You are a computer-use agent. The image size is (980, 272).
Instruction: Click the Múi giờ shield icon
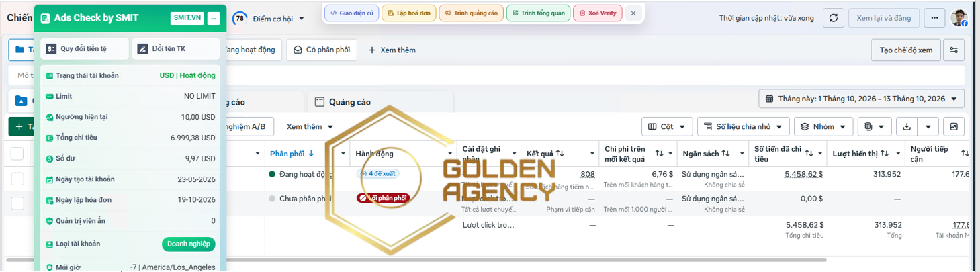[50, 267]
